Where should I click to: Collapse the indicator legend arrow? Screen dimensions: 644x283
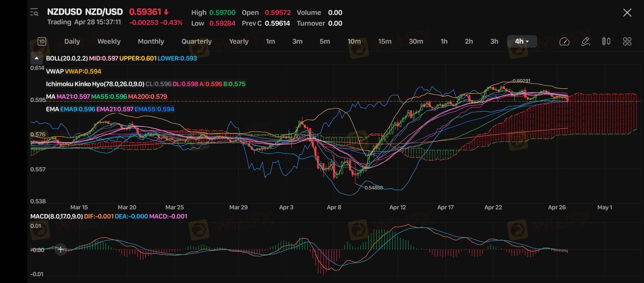point(37,58)
